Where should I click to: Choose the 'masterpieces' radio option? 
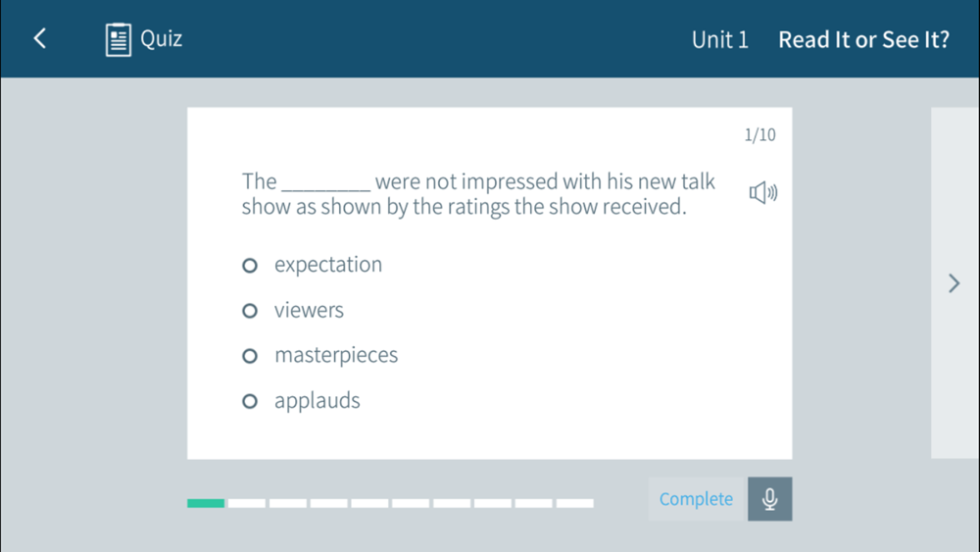click(249, 356)
